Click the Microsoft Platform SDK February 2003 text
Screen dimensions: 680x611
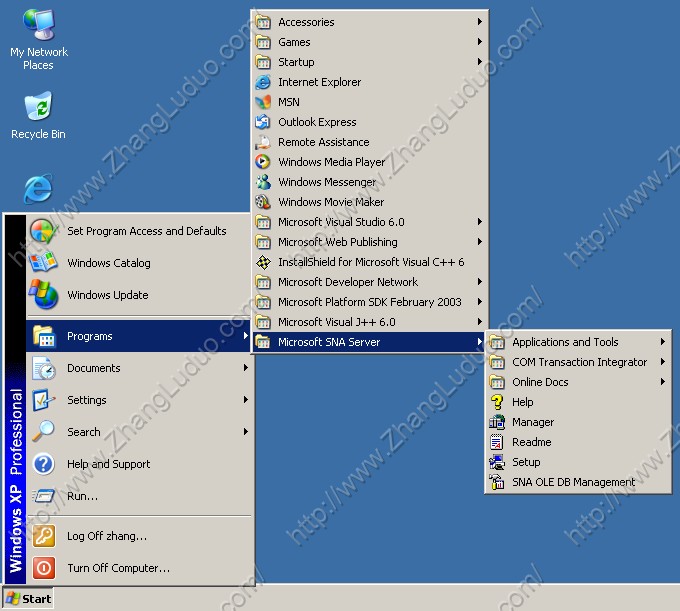tap(370, 302)
